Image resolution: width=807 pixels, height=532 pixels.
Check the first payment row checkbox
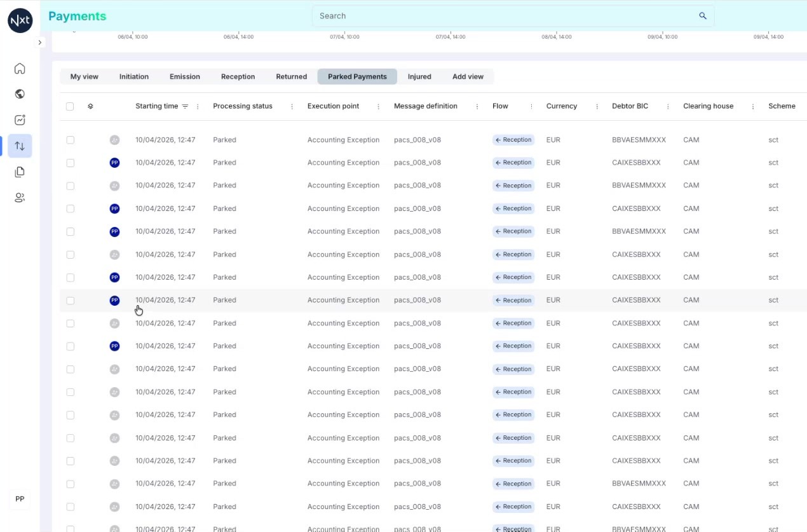coord(70,140)
